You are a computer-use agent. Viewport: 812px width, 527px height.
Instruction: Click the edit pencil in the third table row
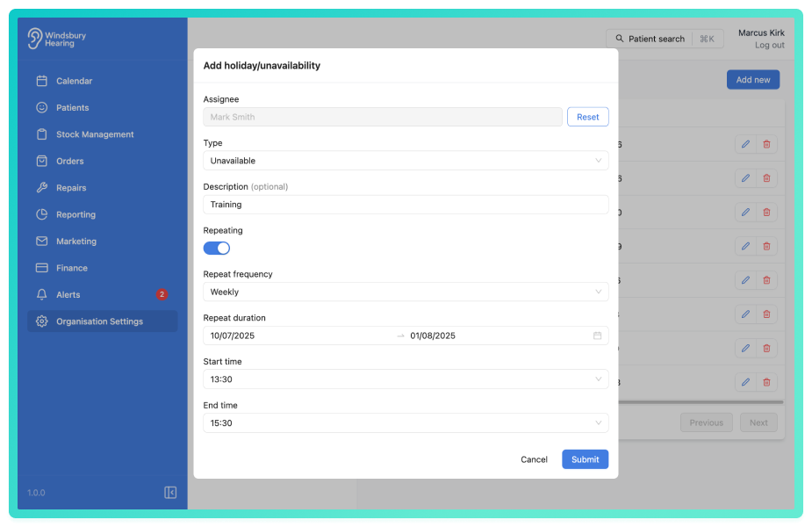(x=745, y=212)
